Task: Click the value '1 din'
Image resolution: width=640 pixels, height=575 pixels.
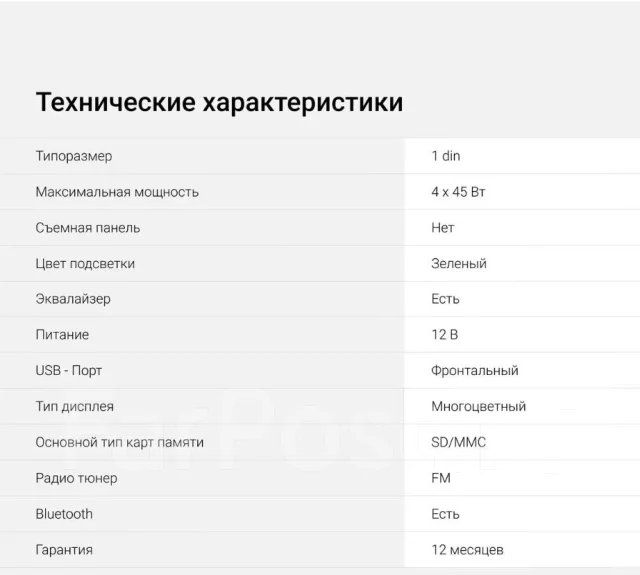Action: (x=446, y=156)
